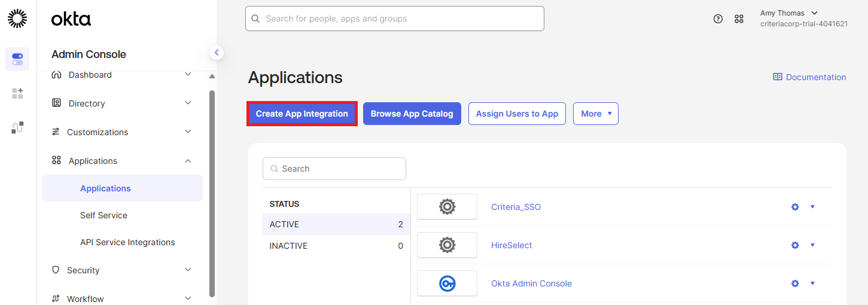Click the Okta sunburst logo icon
868x305 pixels.
coord(17,19)
